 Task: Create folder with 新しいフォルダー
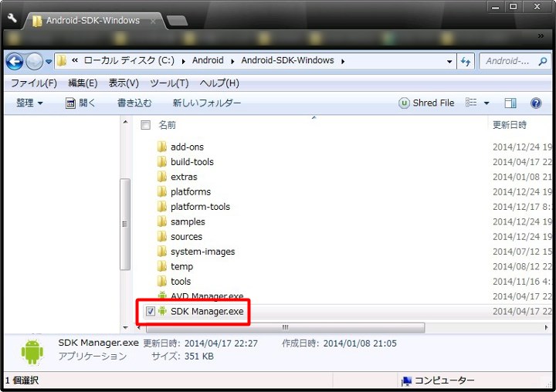pos(207,103)
